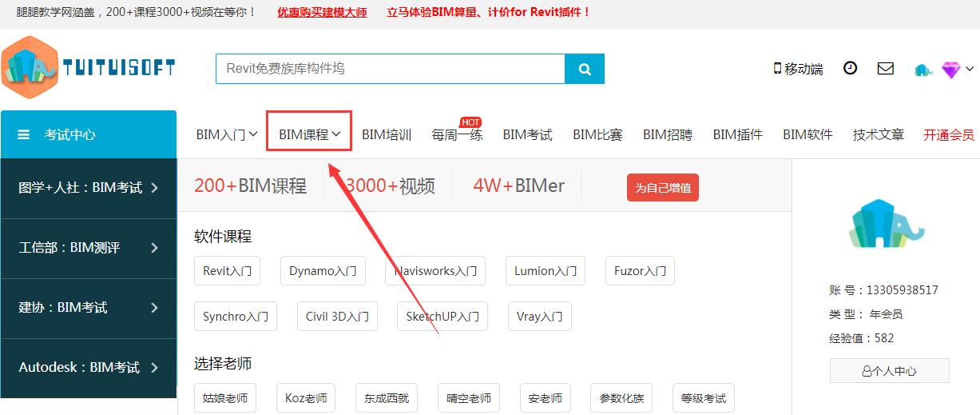The image size is (980, 415).
Task: Click the mobile phone 移动端 icon
Action: pos(777,69)
